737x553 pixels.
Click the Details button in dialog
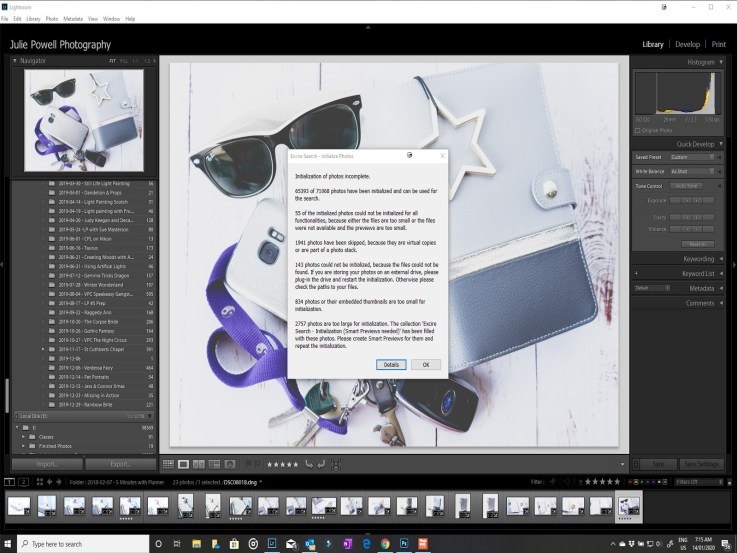(x=391, y=365)
